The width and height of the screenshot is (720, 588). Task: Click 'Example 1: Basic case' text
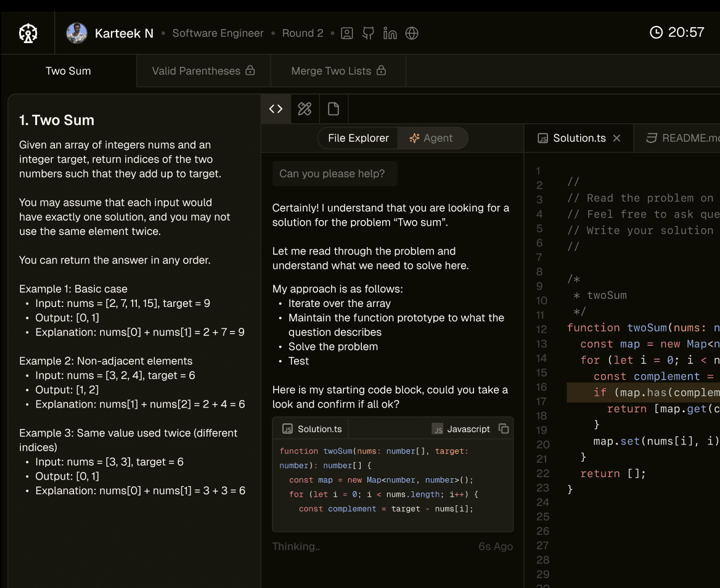pyautogui.click(x=73, y=288)
